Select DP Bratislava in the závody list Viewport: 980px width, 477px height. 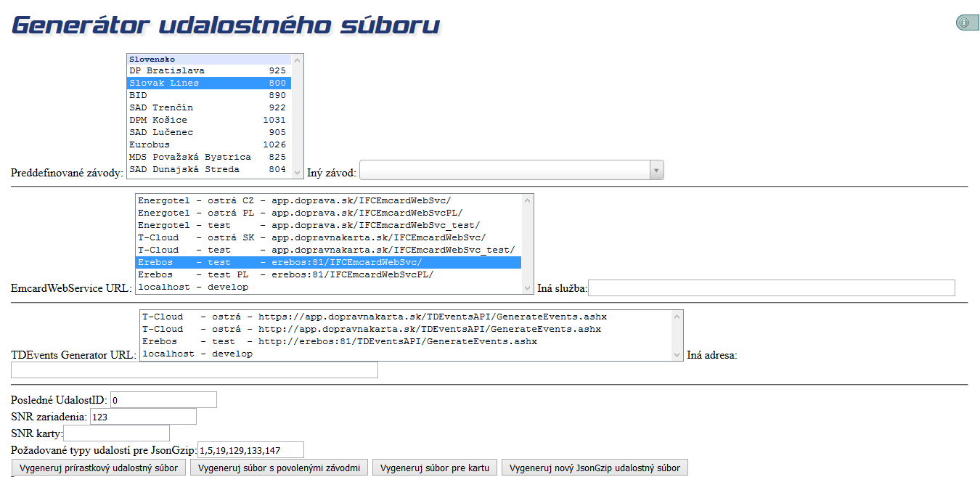point(208,70)
